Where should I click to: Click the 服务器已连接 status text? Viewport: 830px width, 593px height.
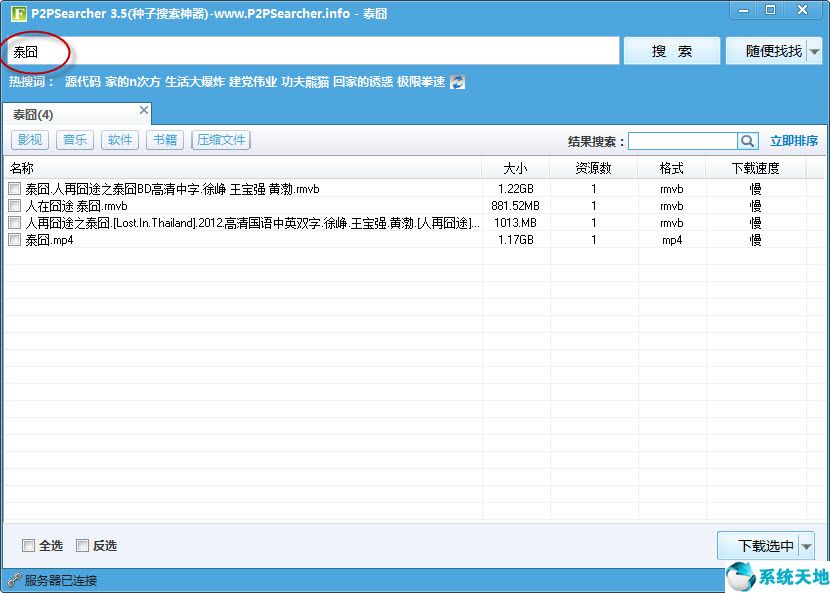coord(61,580)
